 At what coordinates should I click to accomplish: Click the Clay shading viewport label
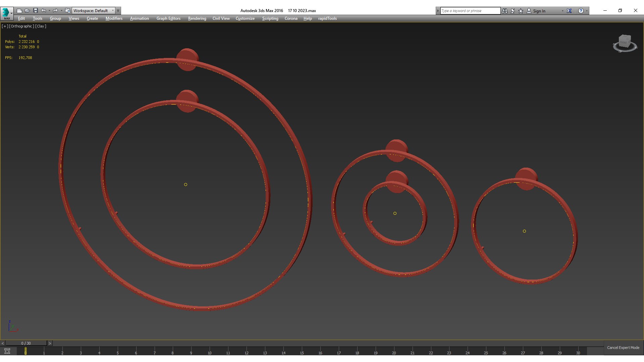41,26
